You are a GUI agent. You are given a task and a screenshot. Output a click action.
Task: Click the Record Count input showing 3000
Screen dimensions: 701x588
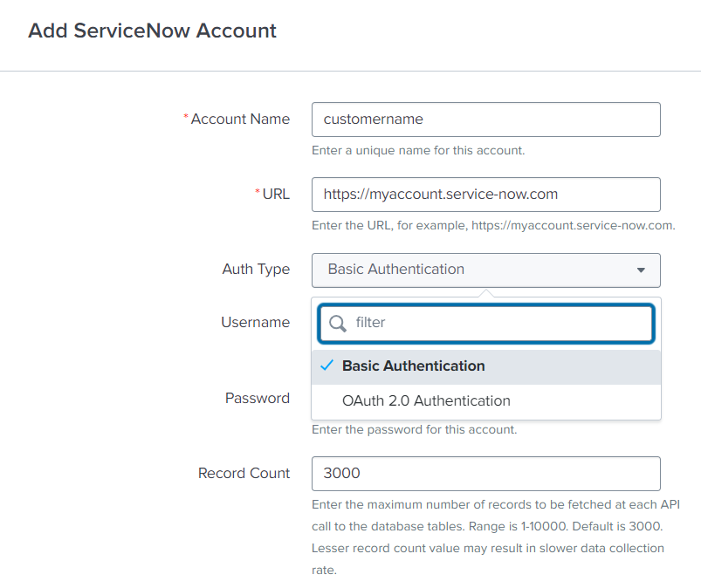click(x=485, y=474)
